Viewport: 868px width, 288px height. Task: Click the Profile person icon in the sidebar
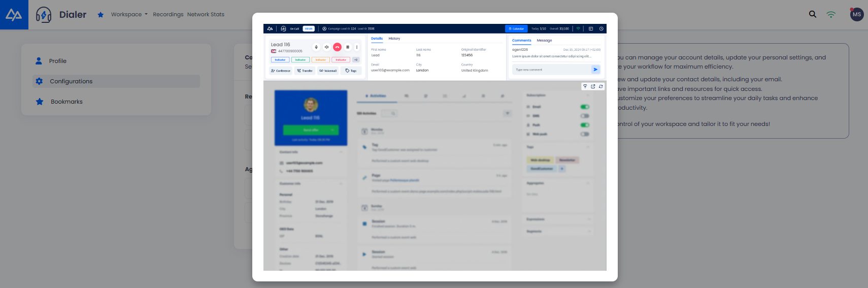pyautogui.click(x=39, y=61)
